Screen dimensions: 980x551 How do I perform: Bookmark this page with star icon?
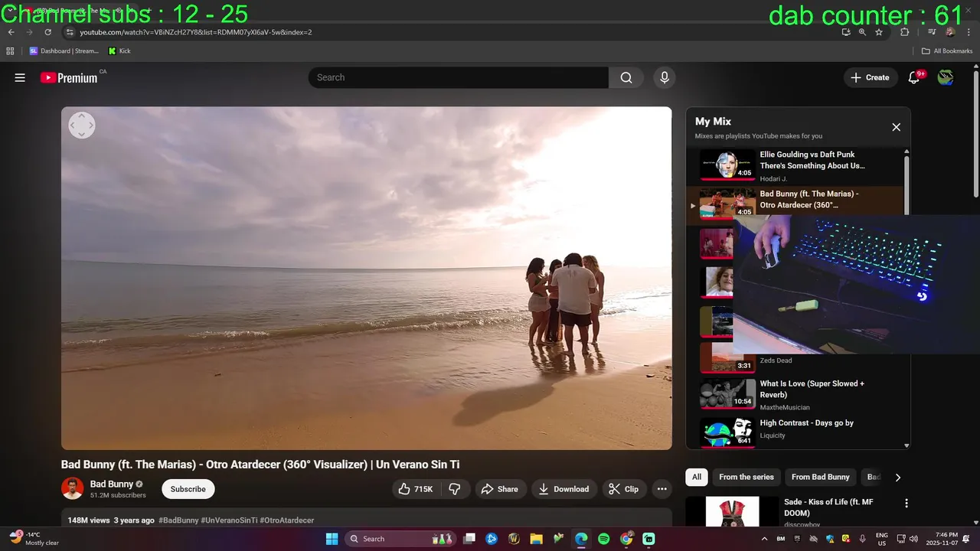pyautogui.click(x=879, y=32)
